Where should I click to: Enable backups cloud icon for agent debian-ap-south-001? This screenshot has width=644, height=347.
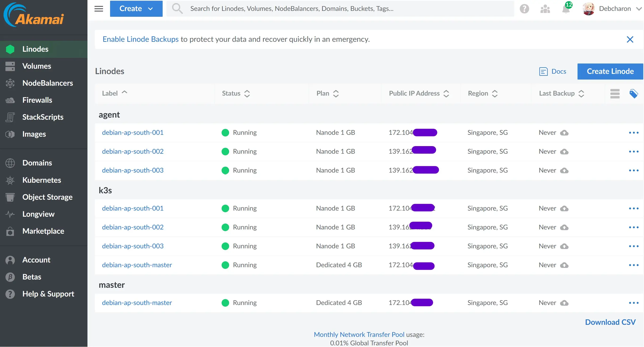tap(564, 133)
